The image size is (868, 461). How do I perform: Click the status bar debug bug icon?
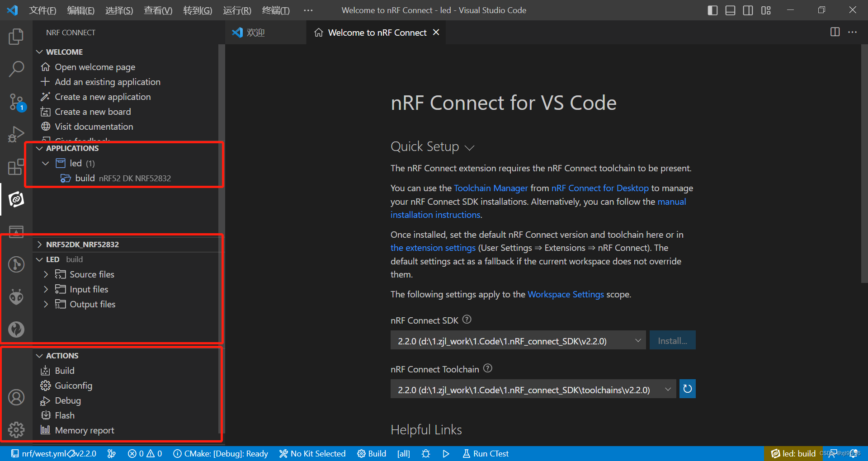click(x=426, y=453)
